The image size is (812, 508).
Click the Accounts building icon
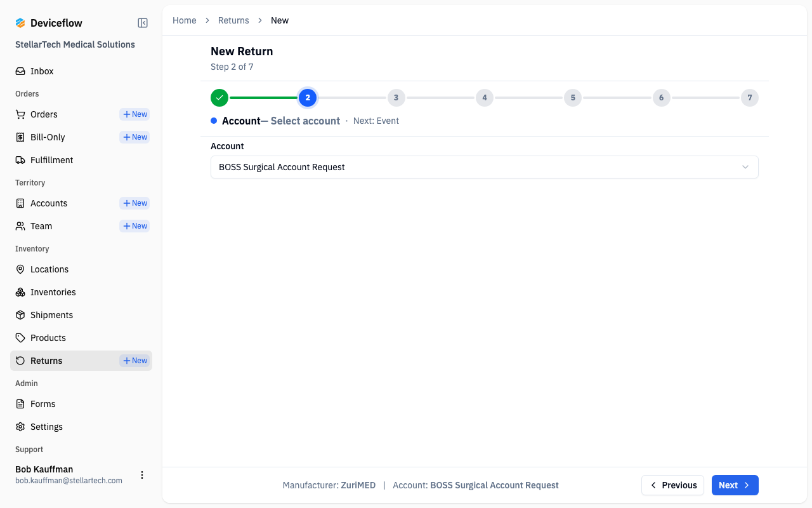[20, 203]
